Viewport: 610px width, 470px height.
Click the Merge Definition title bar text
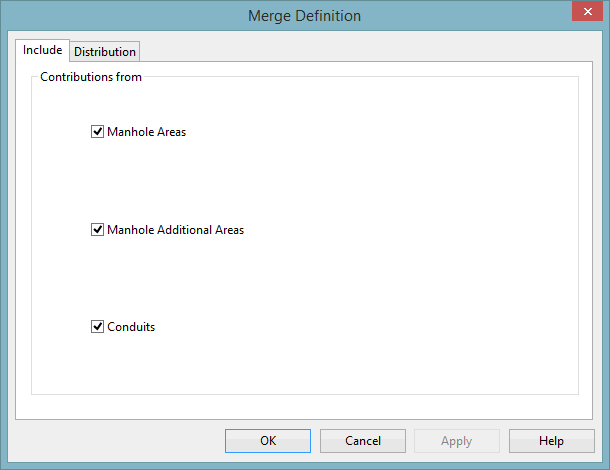point(305,16)
